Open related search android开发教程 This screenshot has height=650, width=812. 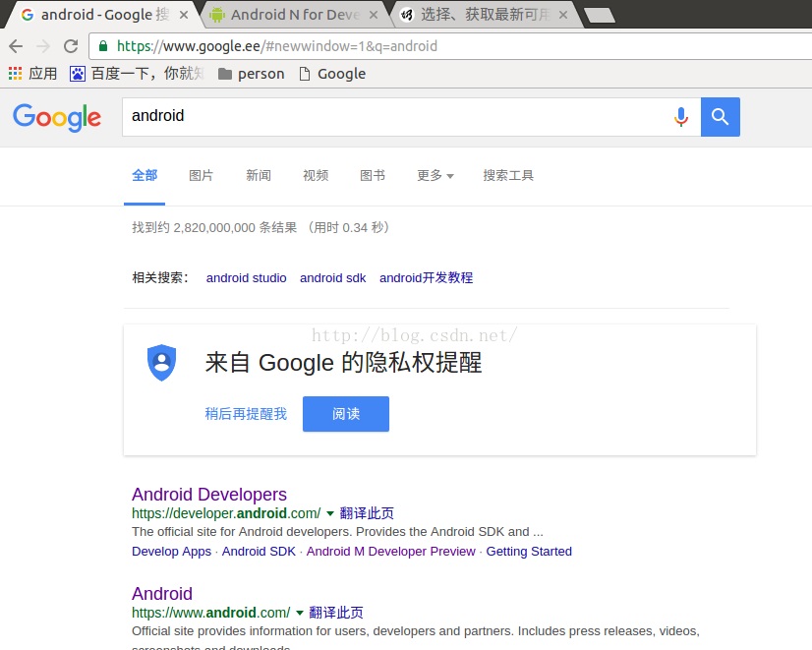427,278
